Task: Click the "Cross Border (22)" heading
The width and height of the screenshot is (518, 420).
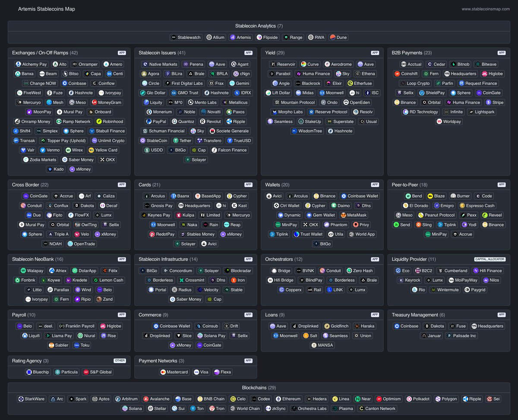Action: (30, 185)
